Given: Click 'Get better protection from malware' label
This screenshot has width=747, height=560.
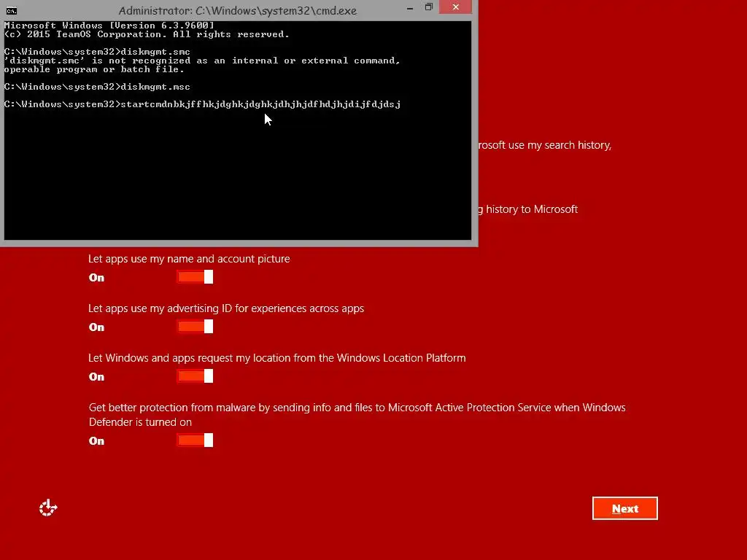Looking at the screenshot, I should [357, 414].
